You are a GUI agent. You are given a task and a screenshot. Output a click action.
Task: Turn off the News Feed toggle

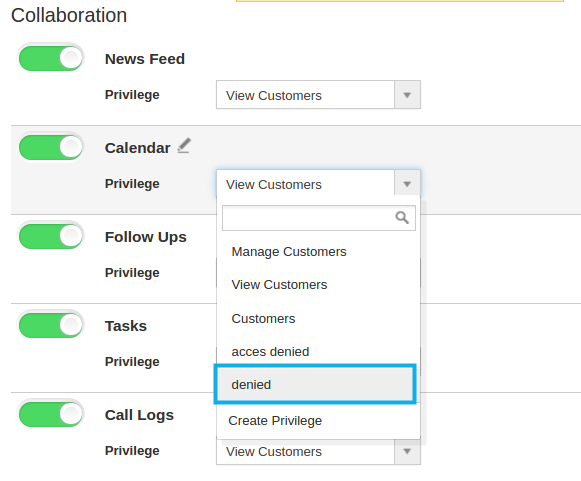tap(51, 58)
